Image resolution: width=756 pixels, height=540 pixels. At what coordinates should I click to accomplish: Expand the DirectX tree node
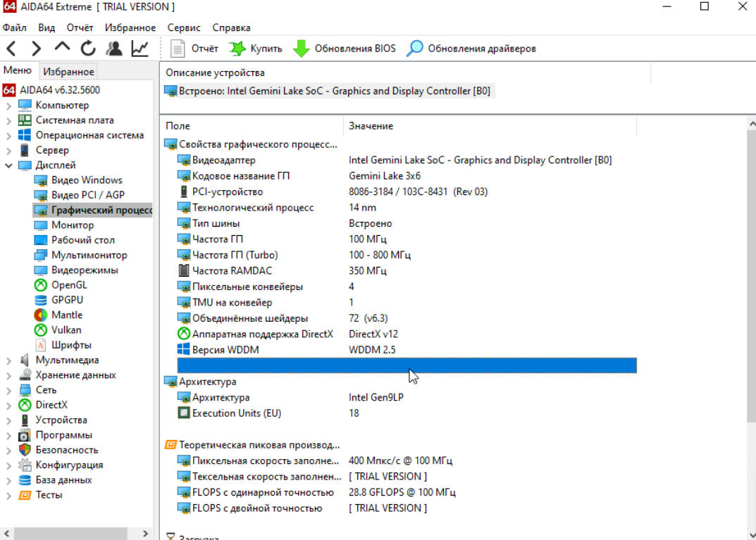pos(8,405)
